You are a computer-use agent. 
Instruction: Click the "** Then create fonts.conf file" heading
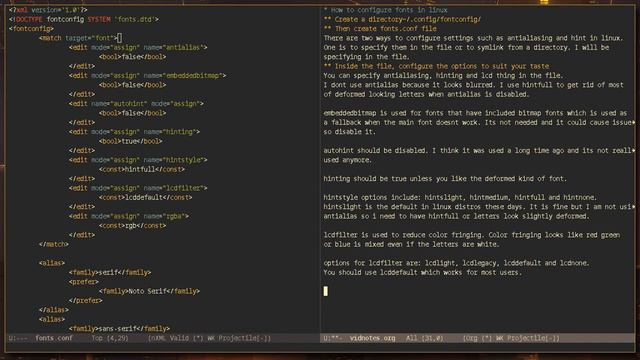pos(380,29)
